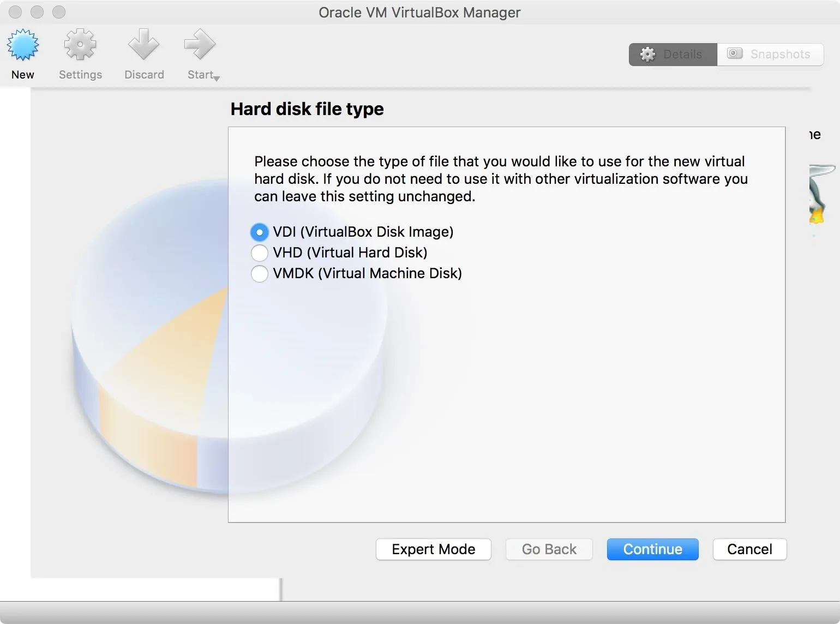Cancel the hard disk wizard
The image size is (840, 624).
[750, 549]
